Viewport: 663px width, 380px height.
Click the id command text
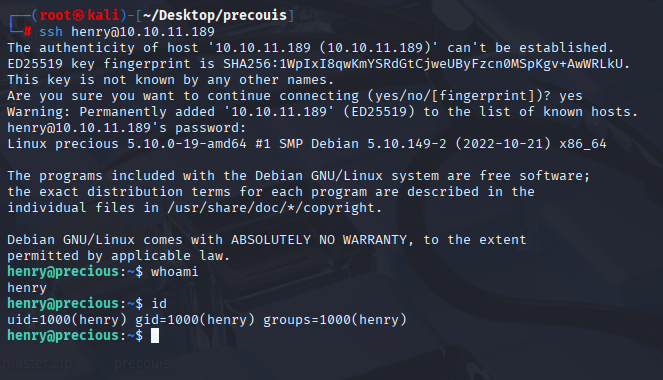(x=159, y=303)
